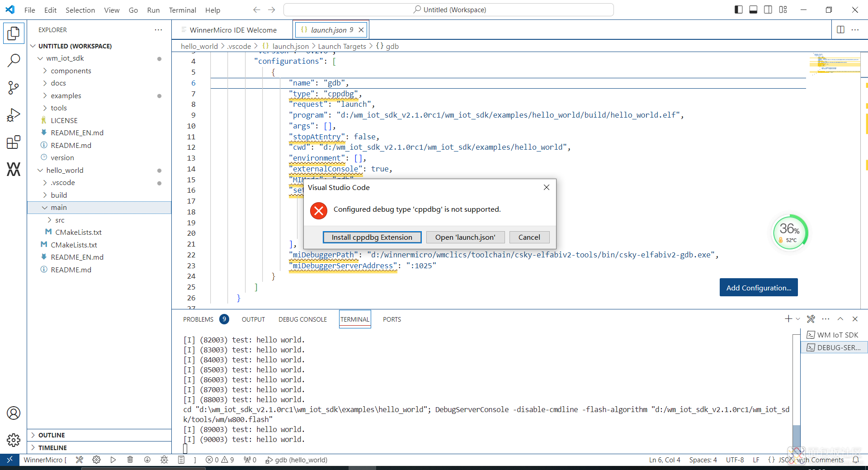
Task: Open the Manage gear in activity bar
Action: pos(14,440)
